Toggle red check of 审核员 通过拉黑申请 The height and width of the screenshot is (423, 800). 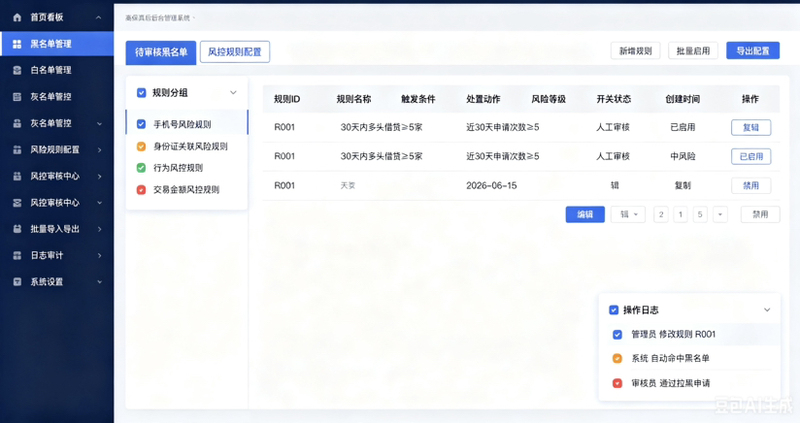pyautogui.click(x=617, y=383)
